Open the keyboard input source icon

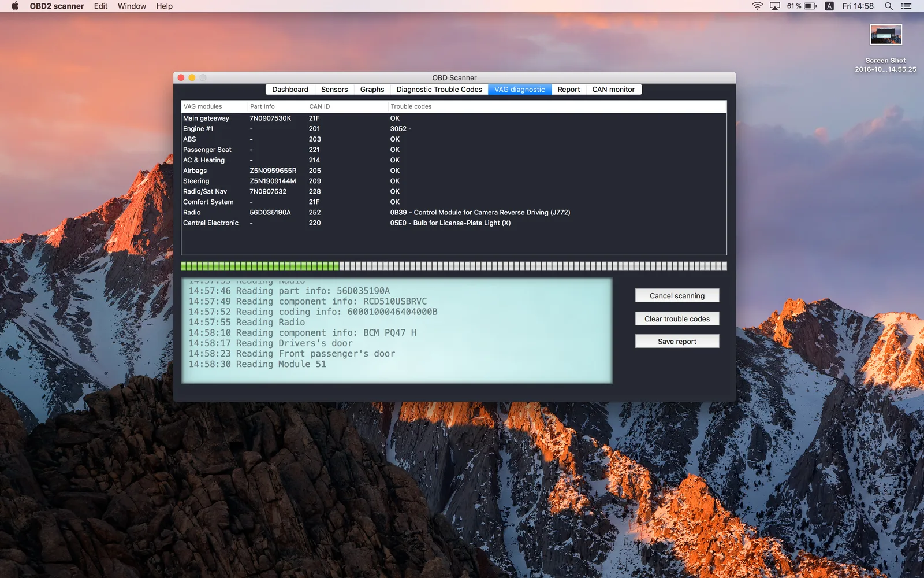coord(829,6)
